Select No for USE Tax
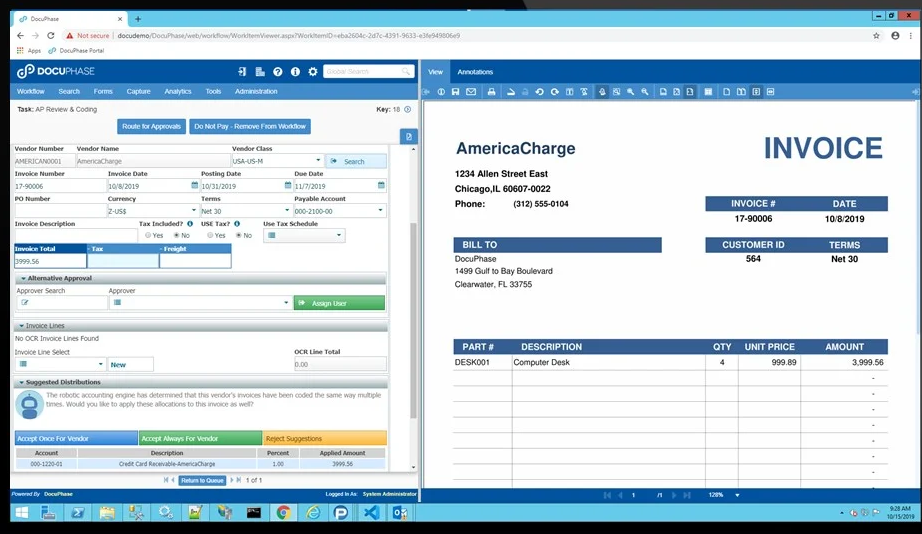Image resolution: width=922 pixels, height=534 pixels. pos(239,235)
